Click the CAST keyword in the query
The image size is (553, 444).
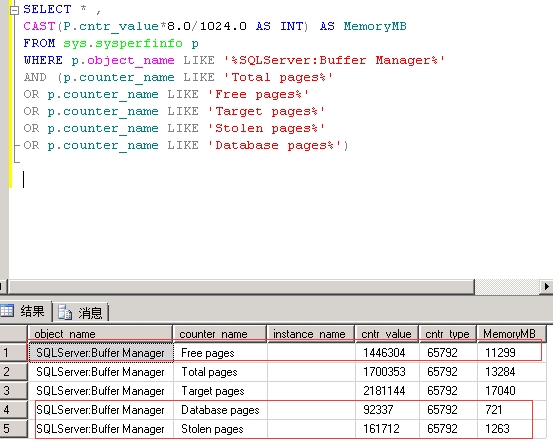coord(39,27)
